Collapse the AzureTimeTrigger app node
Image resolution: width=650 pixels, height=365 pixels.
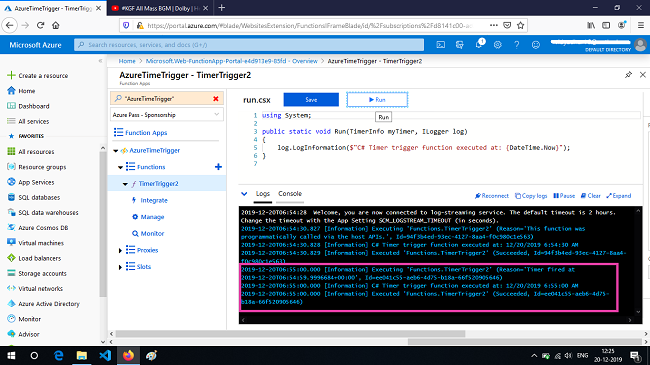pos(116,151)
